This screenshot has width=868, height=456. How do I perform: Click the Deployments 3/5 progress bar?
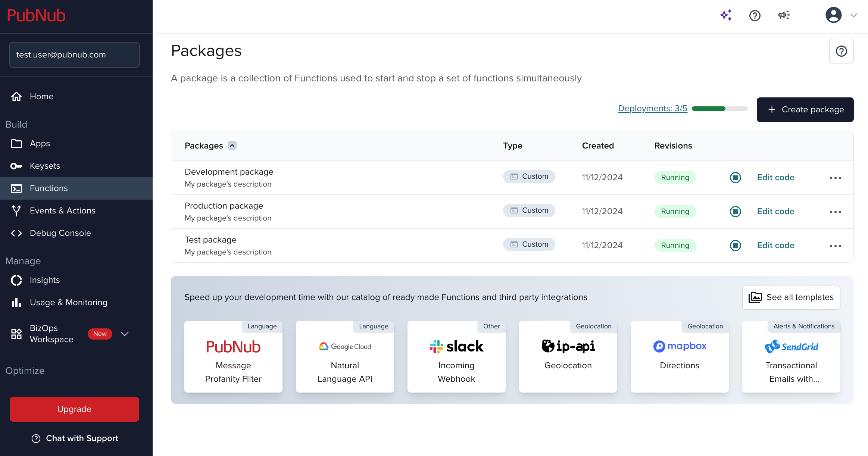coord(719,109)
